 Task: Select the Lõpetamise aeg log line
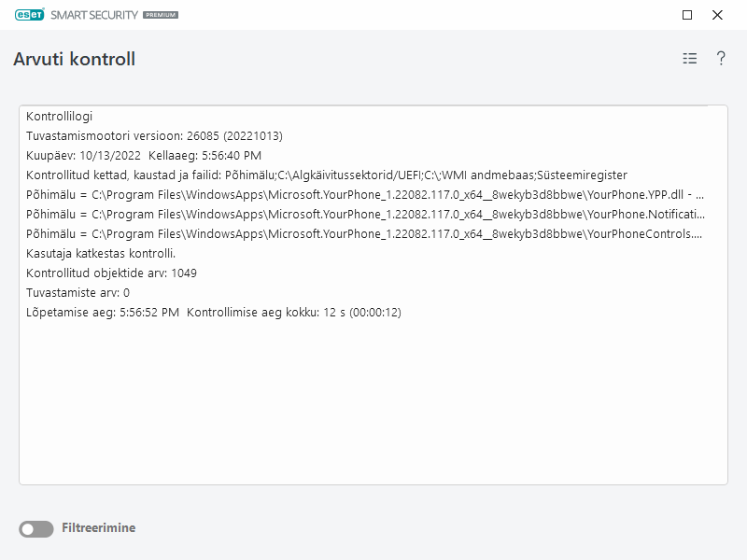(213, 313)
